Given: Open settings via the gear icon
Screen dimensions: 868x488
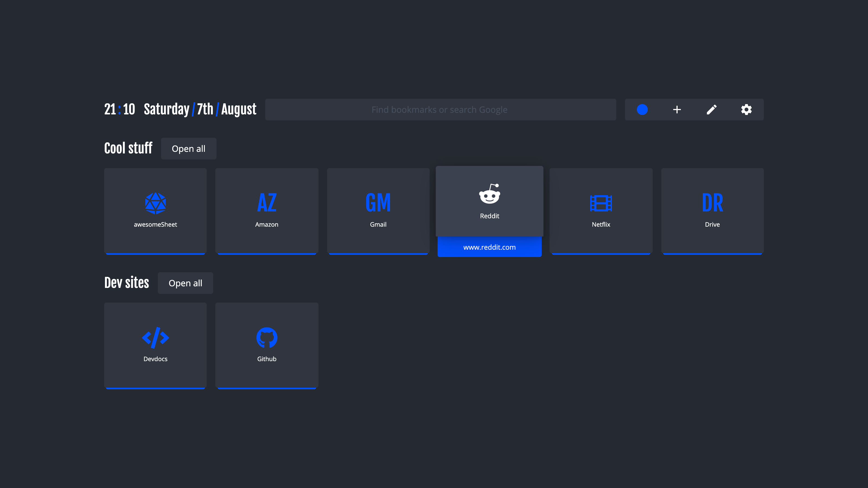Looking at the screenshot, I should (746, 110).
